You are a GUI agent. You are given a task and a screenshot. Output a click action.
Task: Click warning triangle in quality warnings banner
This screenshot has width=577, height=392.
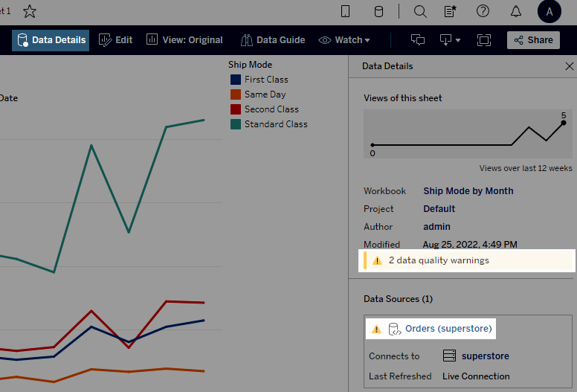pyautogui.click(x=377, y=260)
